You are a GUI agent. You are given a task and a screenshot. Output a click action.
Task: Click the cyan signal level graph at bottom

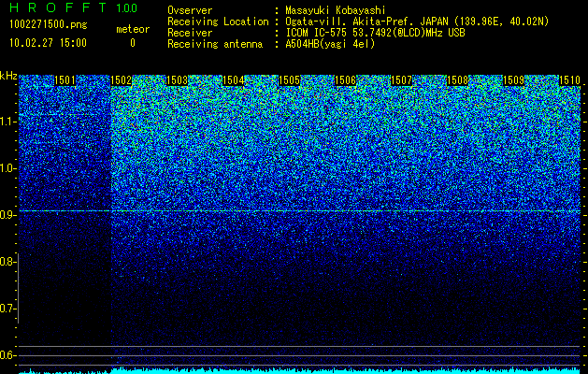click(x=299, y=370)
